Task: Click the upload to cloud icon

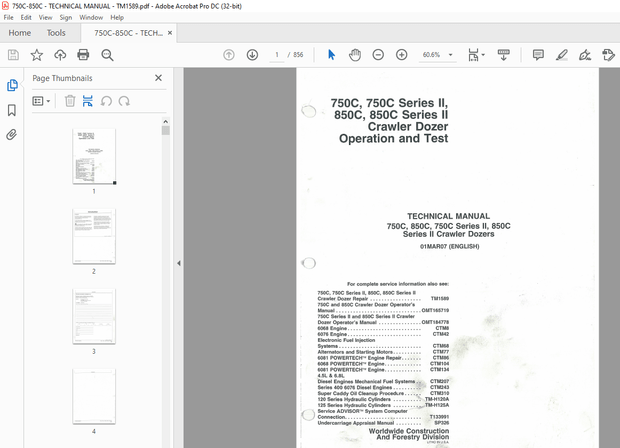Action: coord(60,55)
